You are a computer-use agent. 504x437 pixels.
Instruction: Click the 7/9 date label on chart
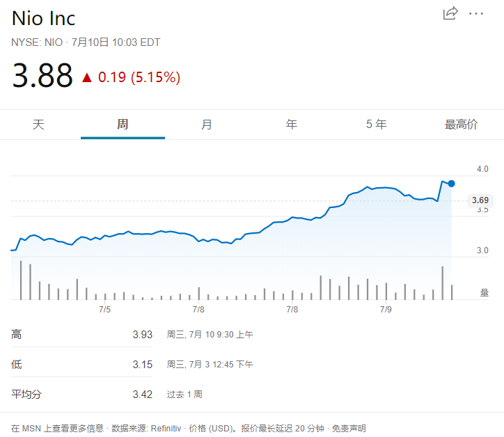click(x=386, y=309)
